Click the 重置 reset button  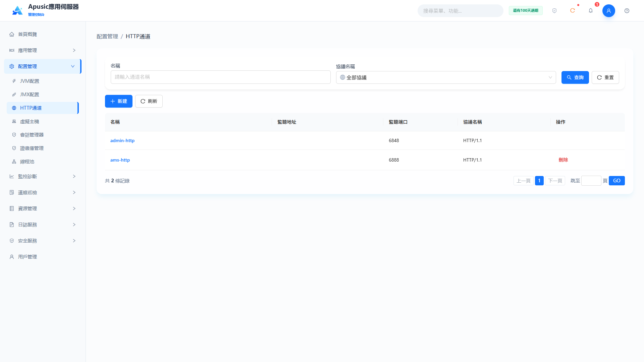tap(605, 77)
